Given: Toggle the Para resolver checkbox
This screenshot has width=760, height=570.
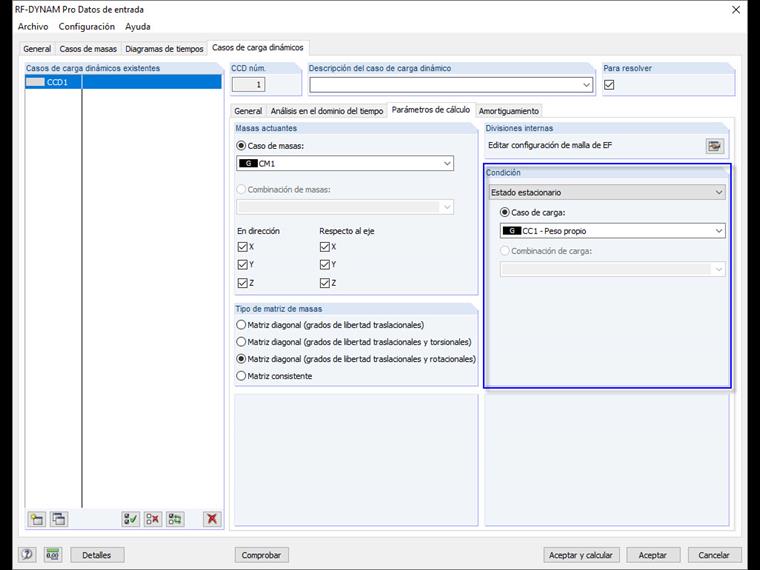Looking at the screenshot, I should click(x=609, y=85).
